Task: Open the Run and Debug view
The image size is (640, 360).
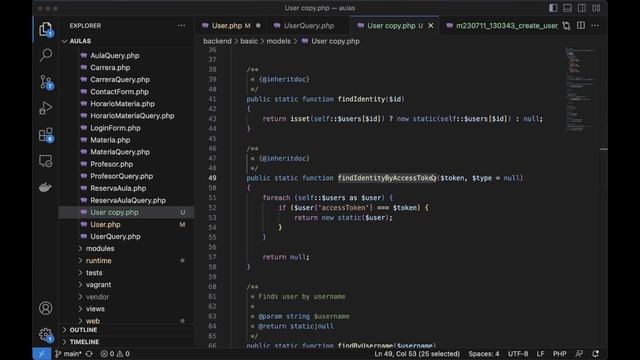Action: pos(46,108)
